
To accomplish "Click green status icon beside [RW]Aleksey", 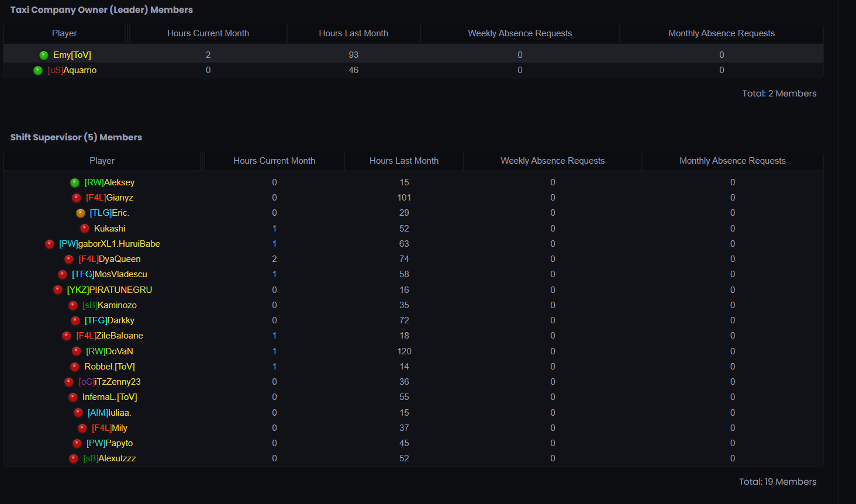I will click(x=75, y=182).
